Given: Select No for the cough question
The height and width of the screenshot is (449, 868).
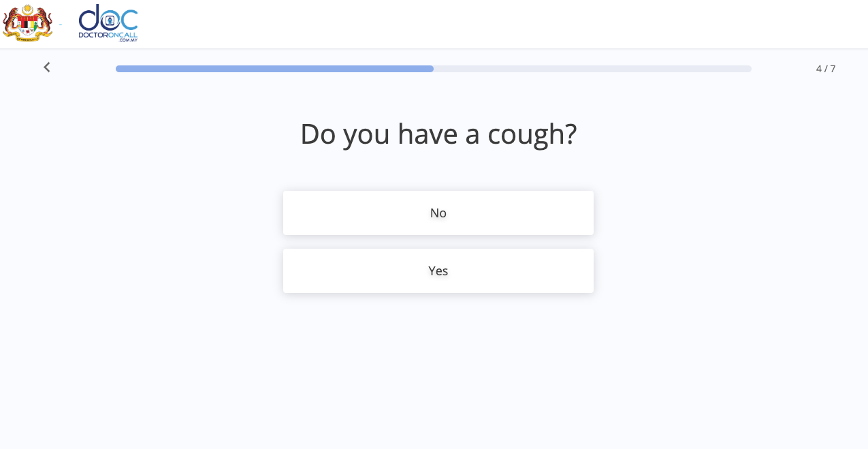Looking at the screenshot, I should click(x=438, y=213).
